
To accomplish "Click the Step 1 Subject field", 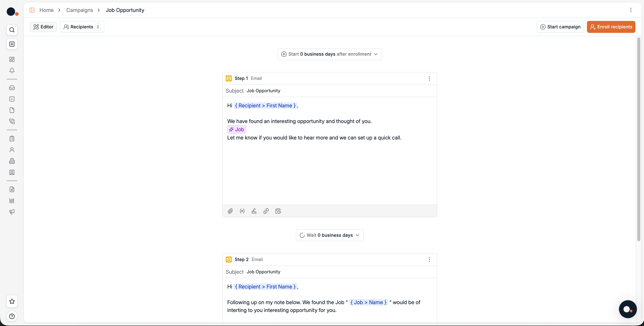I will pyautogui.click(x=325, y=91).
